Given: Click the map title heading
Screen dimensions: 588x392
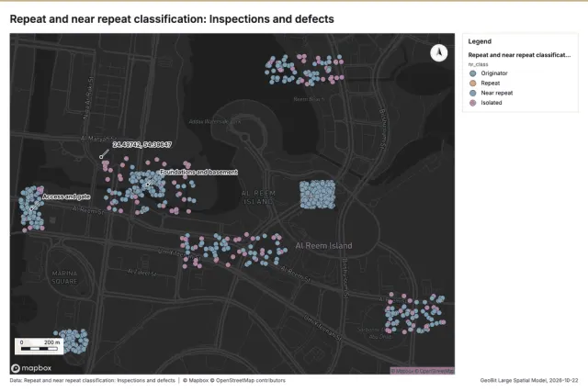Looking at the screenshot, I should click(172, 19).
